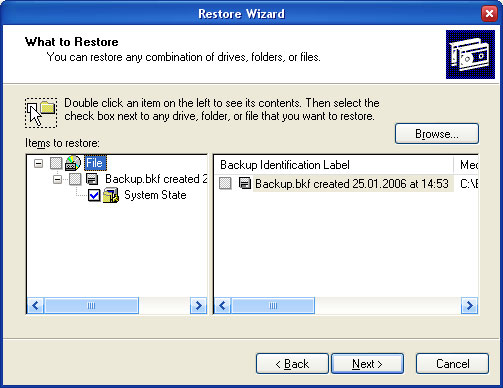Click the tree pane horizontal scroll thumb
503x388 pixels.
[91, 305]
